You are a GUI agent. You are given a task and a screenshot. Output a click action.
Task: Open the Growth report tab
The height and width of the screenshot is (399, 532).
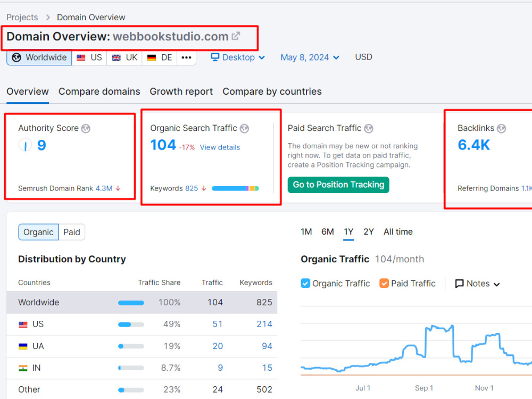click(x=181, y=92)
